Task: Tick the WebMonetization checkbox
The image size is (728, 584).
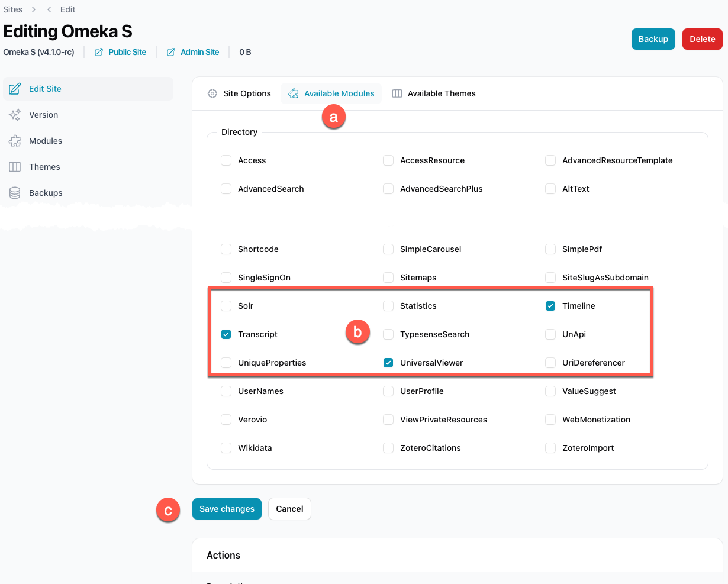Action: pyautogui.click(x=550, y=420)
